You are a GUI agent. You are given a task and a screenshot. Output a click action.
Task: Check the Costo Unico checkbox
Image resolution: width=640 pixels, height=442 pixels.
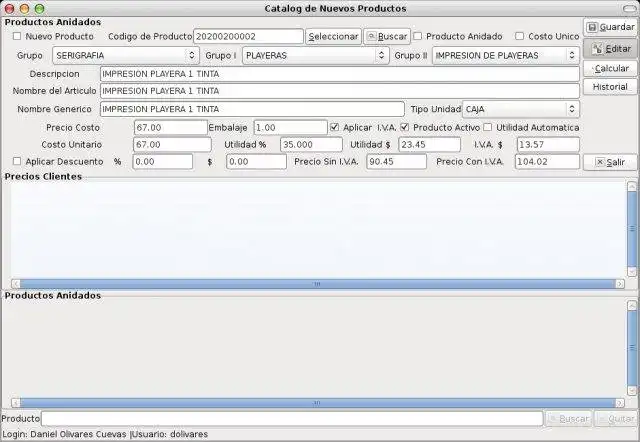[519, 36]
